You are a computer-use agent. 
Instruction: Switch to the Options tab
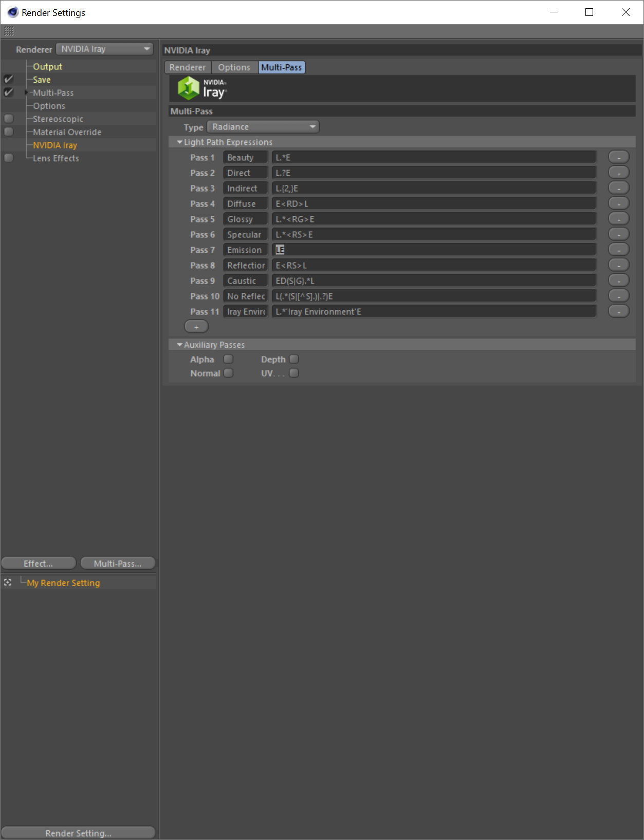point(234,67)
